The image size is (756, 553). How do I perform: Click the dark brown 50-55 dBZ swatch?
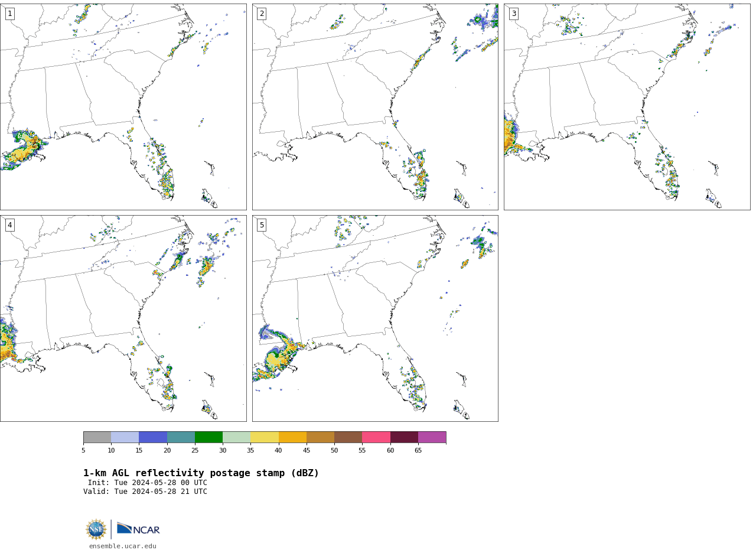348,437
